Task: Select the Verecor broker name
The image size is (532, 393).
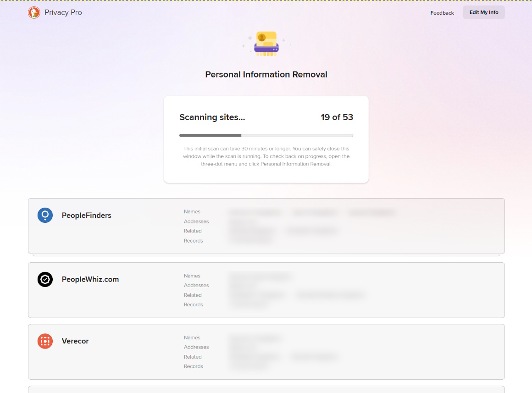Action: coord(75,341)
